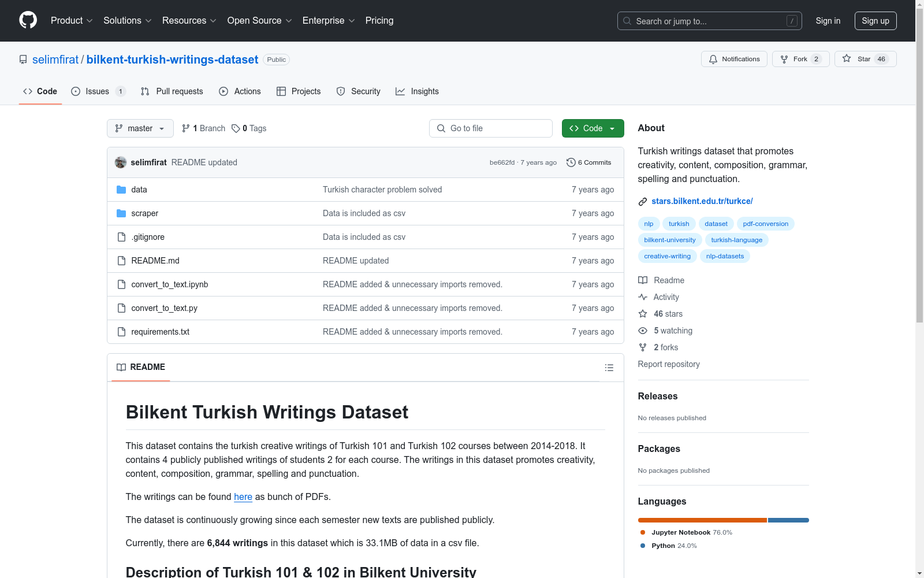Click the search magnifier icon in header
Screen dimensions: 924x578
point(627,21)
